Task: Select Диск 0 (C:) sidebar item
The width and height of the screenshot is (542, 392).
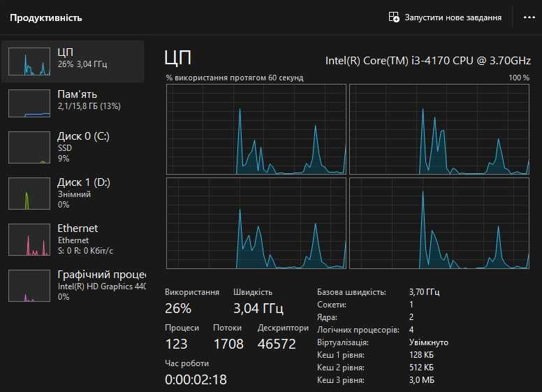Action: click(x=73, y=147)
